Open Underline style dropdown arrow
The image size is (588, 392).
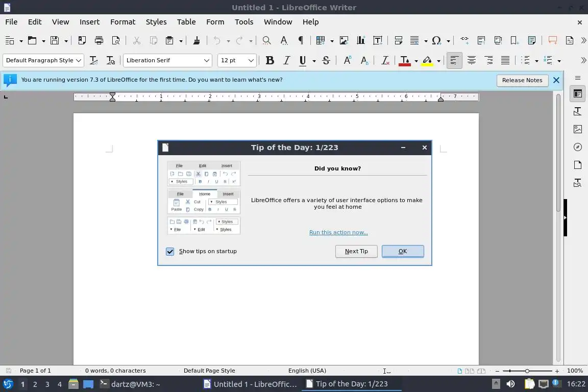(314, 61)
